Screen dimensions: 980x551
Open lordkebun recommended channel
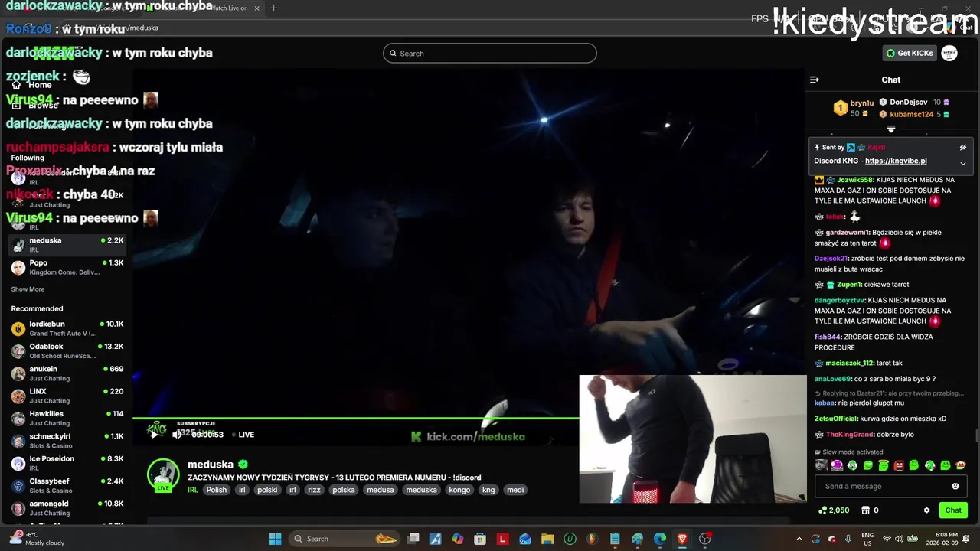pos(67,328)
